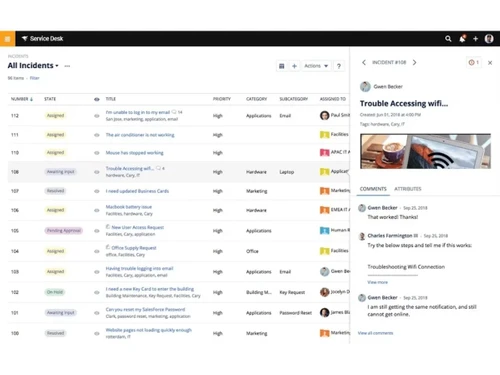Open the user profile avatar

point(489,39)
